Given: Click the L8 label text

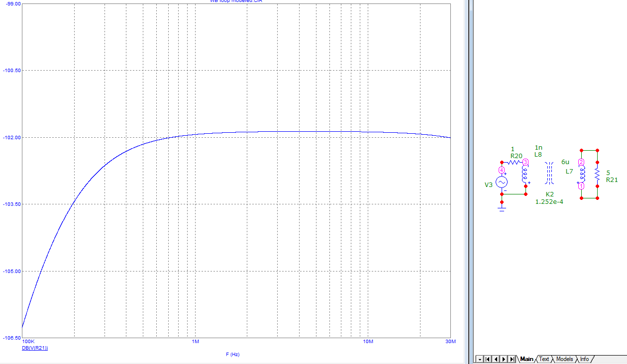Looking at the screenshot, I should [538, 155].
